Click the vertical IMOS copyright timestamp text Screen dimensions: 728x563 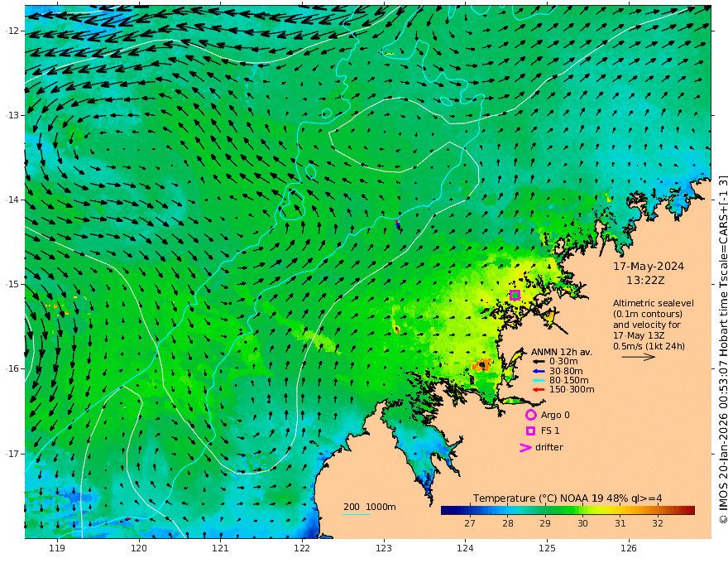[722, 349]
